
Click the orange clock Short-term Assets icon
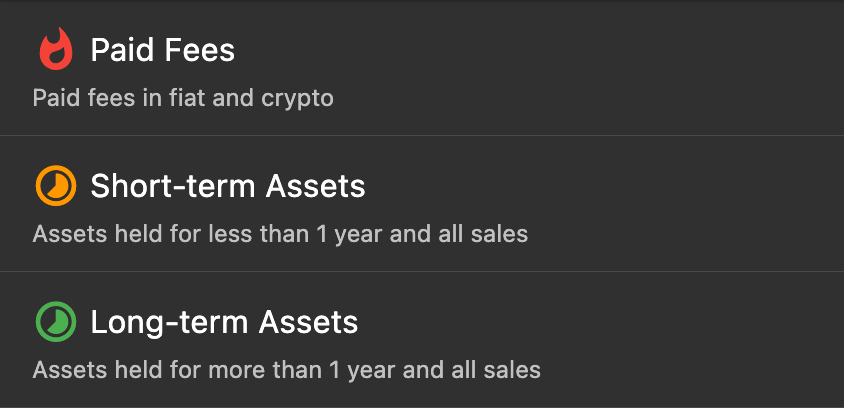[56, 186]
